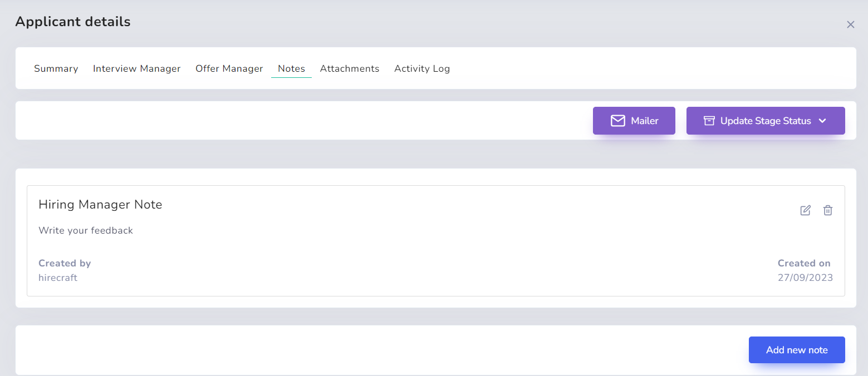Viewport: 868px width, 376px height.
Task: Click the Created on date 27/09/2023
Action: pyautogui.click(x=806, y=277)
